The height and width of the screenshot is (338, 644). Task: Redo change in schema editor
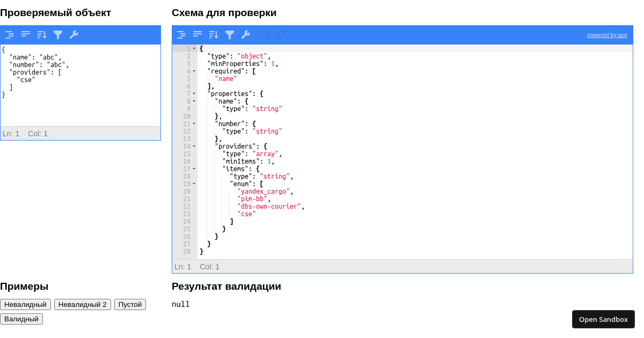click(x=282, y=35)
